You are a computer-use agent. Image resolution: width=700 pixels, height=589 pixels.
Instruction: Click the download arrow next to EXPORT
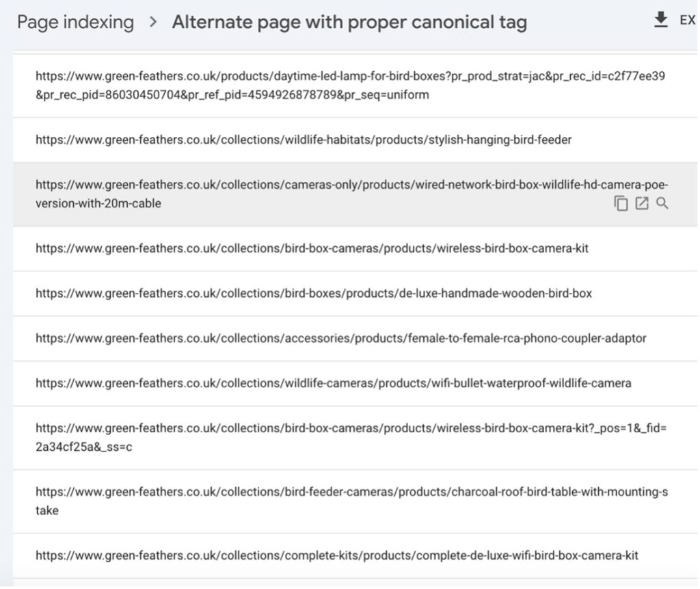[x=660, y=20]
